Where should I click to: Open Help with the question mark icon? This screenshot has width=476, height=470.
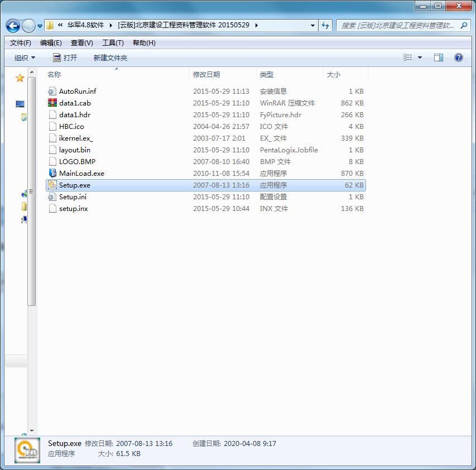pos(458,57)
